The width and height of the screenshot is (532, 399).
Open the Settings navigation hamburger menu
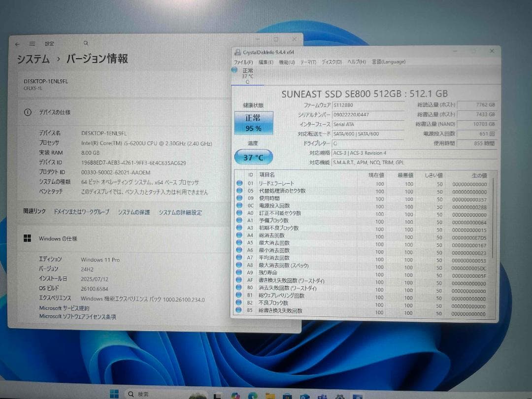coord(32,43)
